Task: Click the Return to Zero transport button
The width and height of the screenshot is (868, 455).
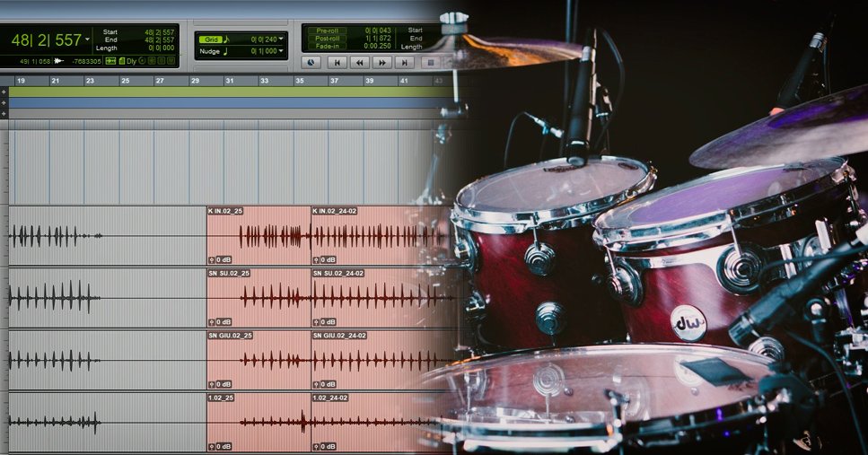Action: tap(338, 63)
